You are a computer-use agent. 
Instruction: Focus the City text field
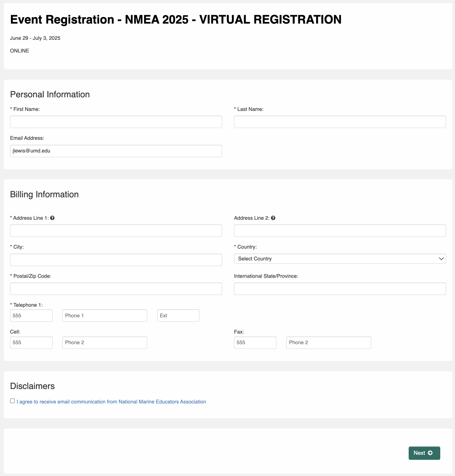[x=116, y=260]
